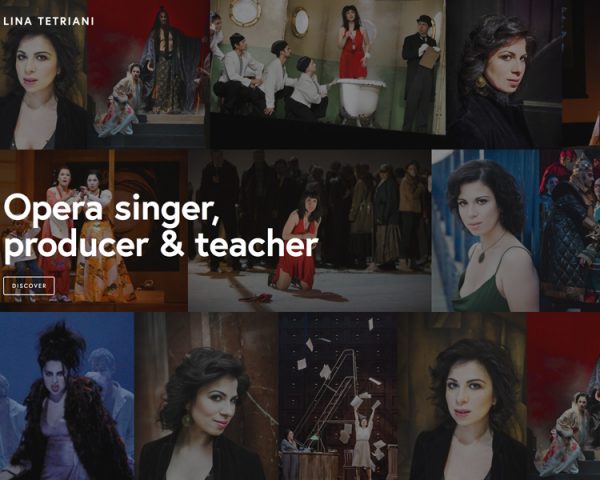Select the quilted blue costume photo
This screenshot has width=600, height=480.
pyautogui.click(x=570, y=230)
